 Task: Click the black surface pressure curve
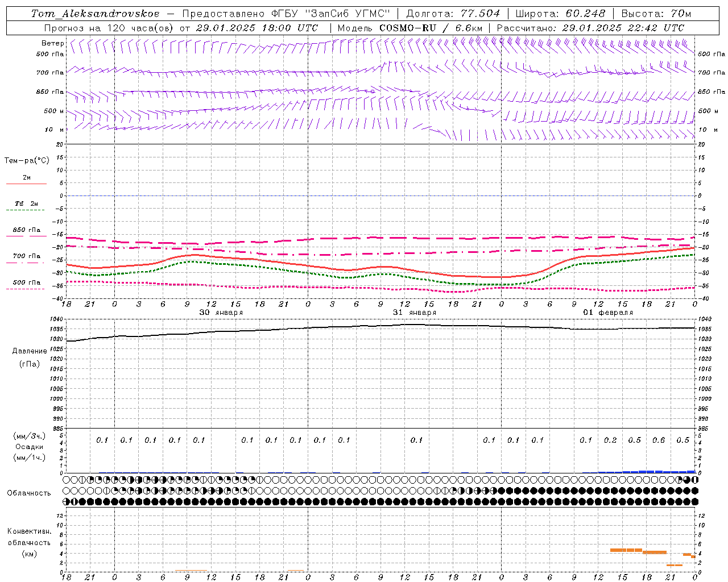(x=381, y=325)
